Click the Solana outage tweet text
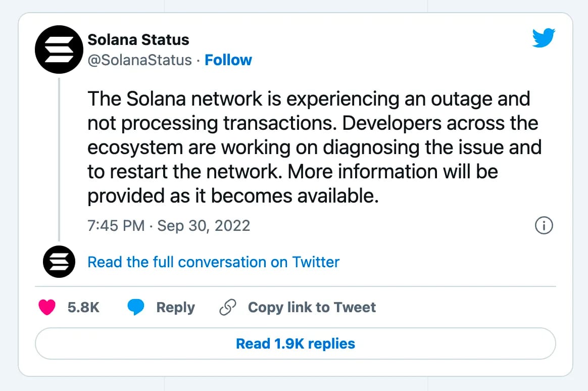Image resolution: width=588 pixels, height=391 pixels. [x=308, y=148]
